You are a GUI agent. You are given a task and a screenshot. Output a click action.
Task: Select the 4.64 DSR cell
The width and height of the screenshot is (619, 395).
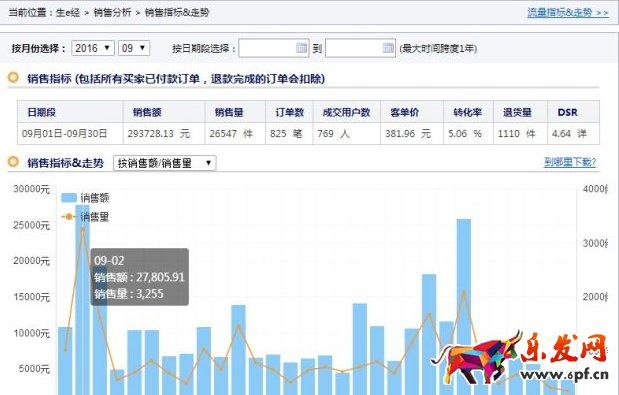(573, 134)
